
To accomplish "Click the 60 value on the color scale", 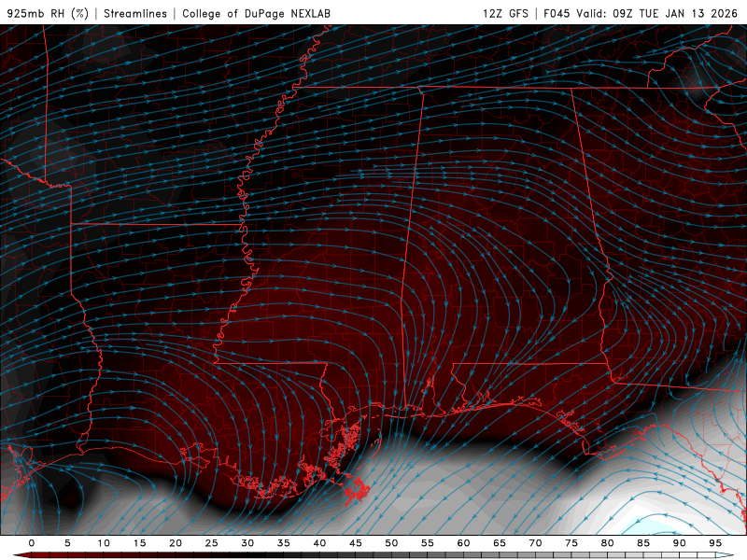I will pos(463,543).
